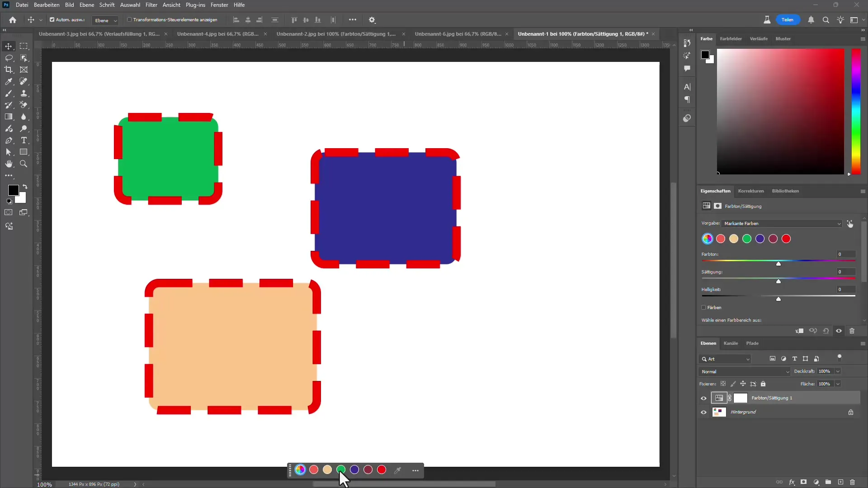Select the Rectangle shape tool
Viewport: 868px width, 488px height.
click(x=24, y=152)
